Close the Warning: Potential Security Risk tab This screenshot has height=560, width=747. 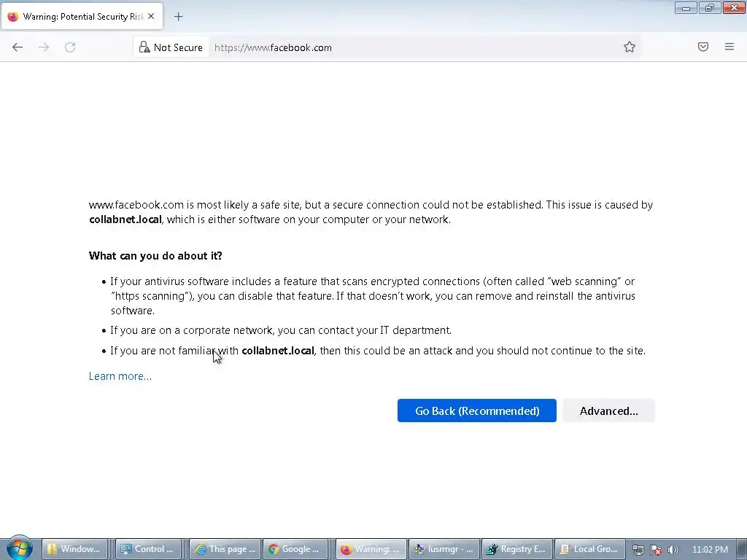151,16
